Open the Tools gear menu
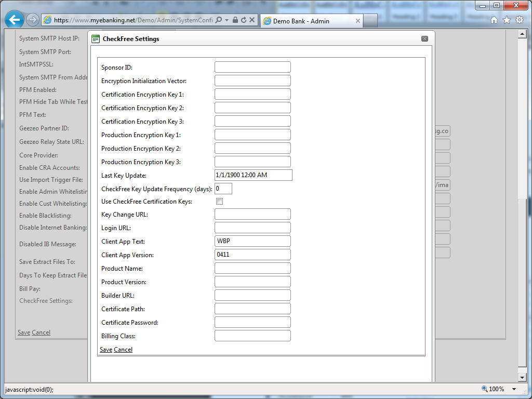 519,20
